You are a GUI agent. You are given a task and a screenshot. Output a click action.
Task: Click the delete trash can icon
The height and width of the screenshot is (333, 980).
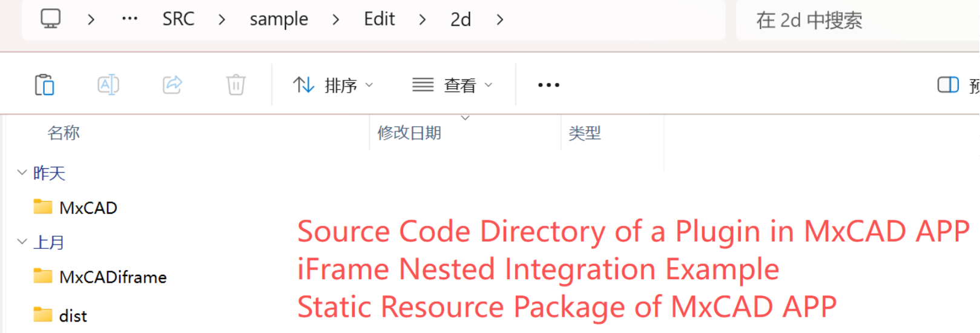(x=236, y=85)
